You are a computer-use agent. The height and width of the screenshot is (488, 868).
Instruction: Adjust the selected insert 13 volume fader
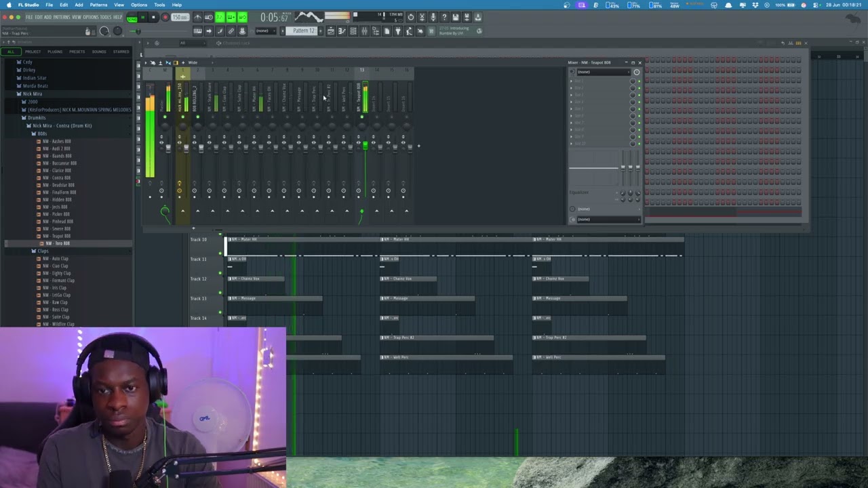[x=365, y=146]
